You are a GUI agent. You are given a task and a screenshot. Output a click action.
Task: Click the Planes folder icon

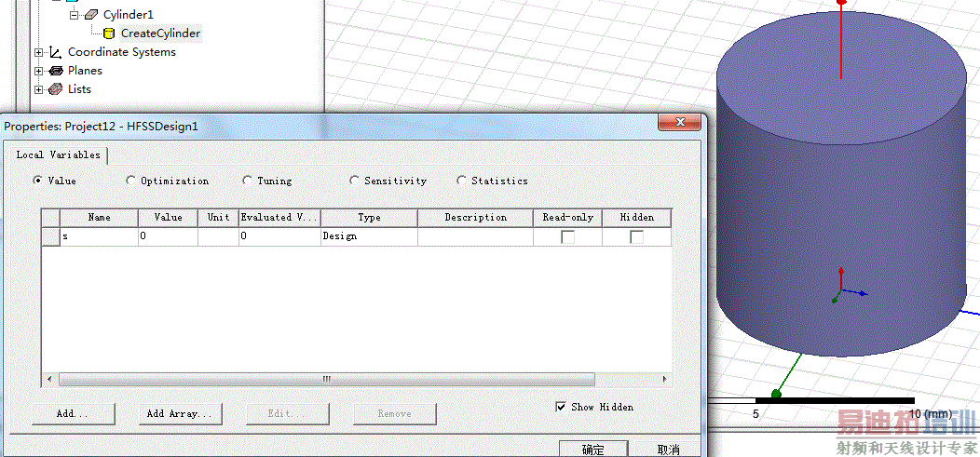pyautogui.click(x=56, y=71)
